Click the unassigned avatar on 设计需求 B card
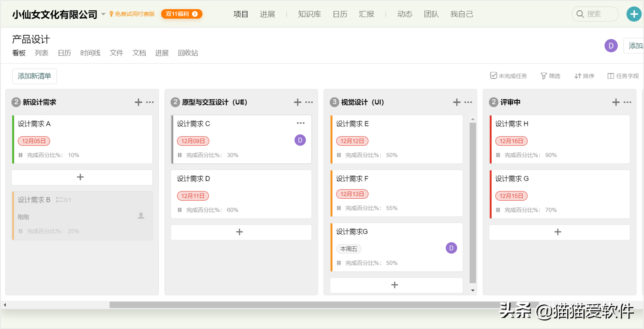644x329 pixels. 141,216
